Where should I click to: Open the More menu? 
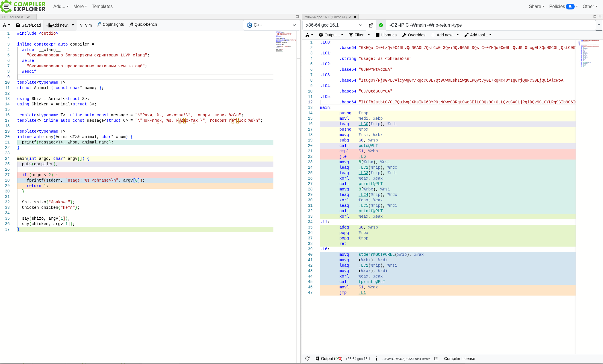(80, 6)
